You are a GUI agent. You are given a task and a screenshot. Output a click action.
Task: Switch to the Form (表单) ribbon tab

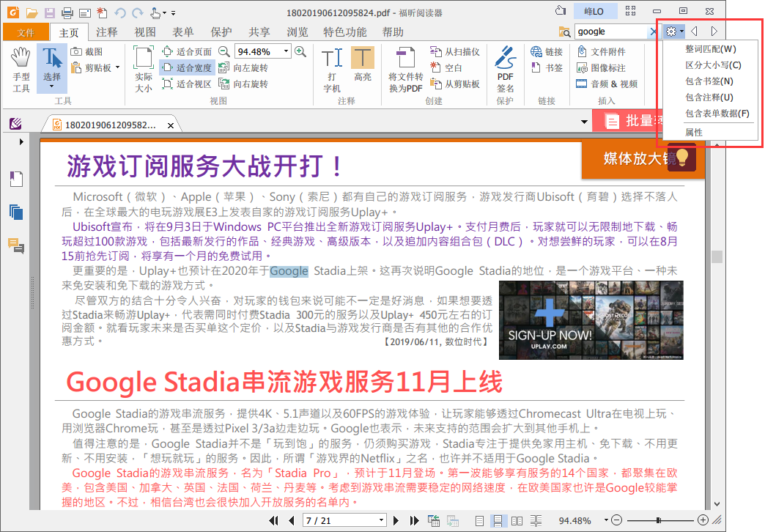[183, 32]
